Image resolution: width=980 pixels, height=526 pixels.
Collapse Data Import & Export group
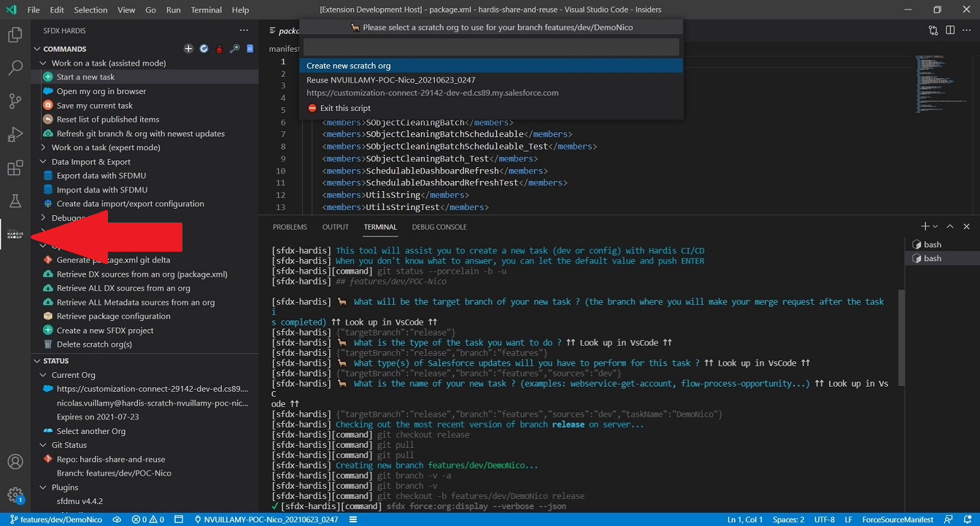[x=44, y=162]
